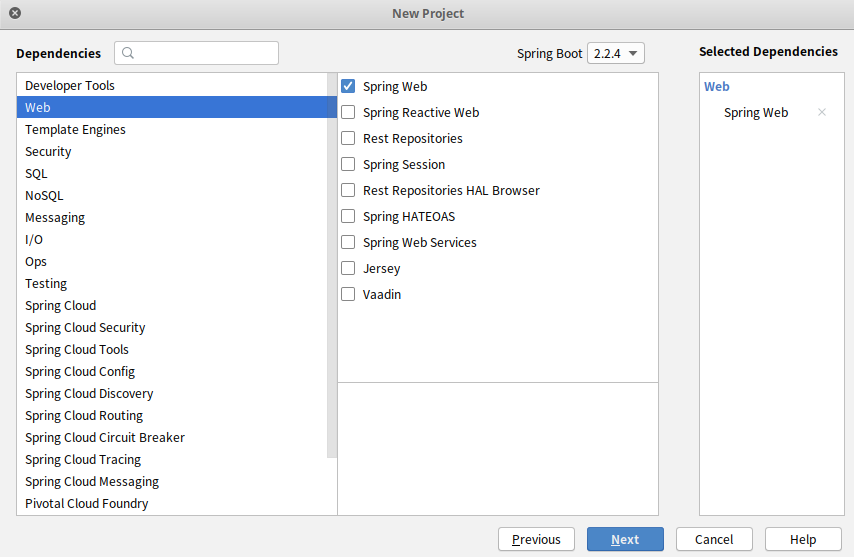Click the Next button
The width and height of the screenshot is (854, 557).
tap(625, 539)
